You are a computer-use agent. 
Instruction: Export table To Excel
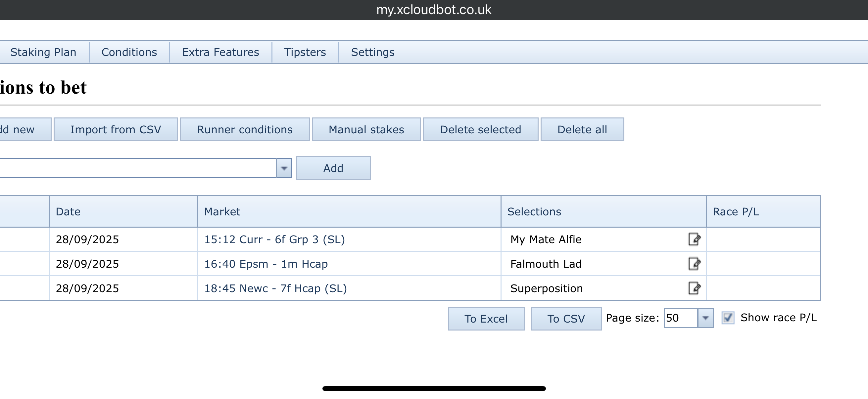(486, 319)
